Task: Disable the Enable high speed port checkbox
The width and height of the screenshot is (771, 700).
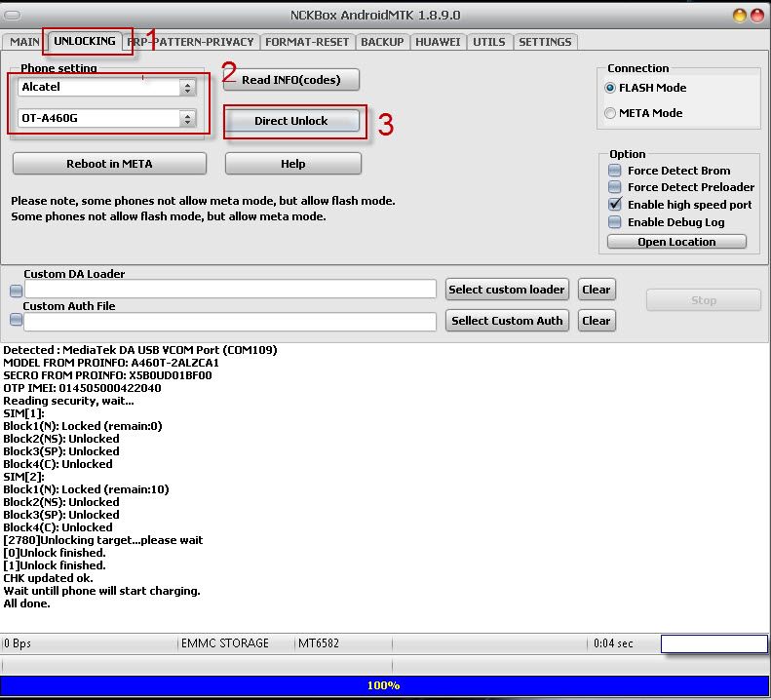Action: pos(615,205)
